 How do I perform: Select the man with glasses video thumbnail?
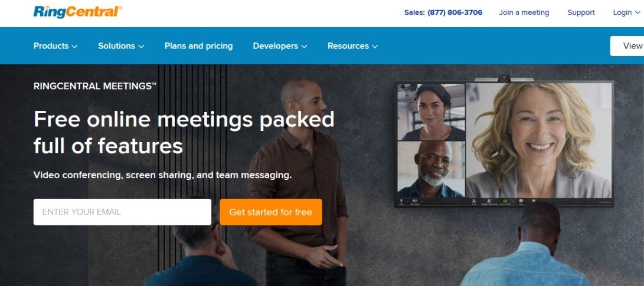[431, 169]
